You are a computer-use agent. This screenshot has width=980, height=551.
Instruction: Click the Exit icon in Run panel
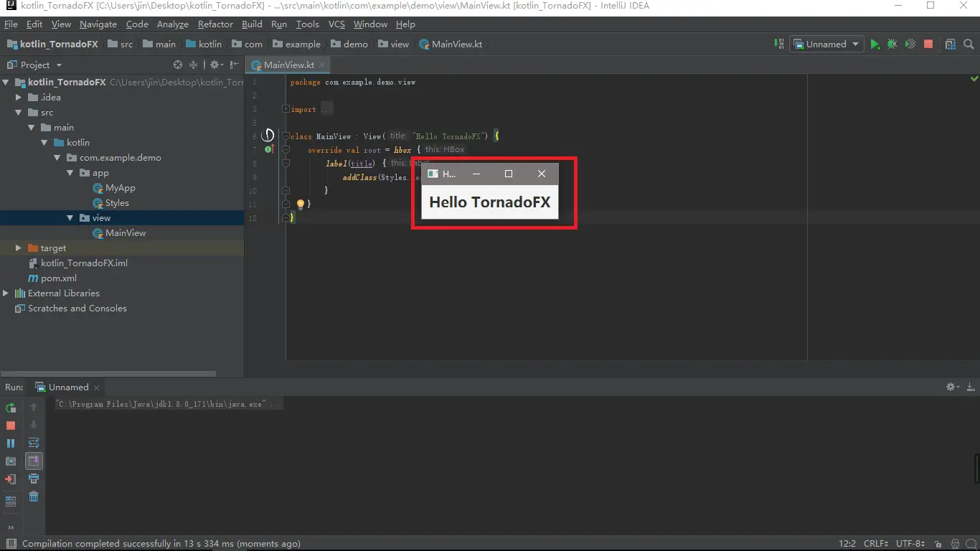point(11,479)
